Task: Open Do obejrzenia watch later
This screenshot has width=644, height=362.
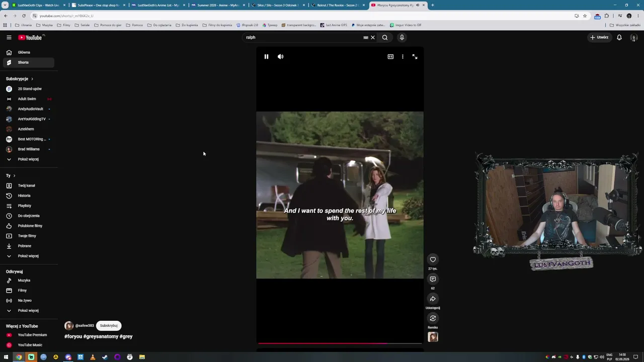Action: point(29,216)
